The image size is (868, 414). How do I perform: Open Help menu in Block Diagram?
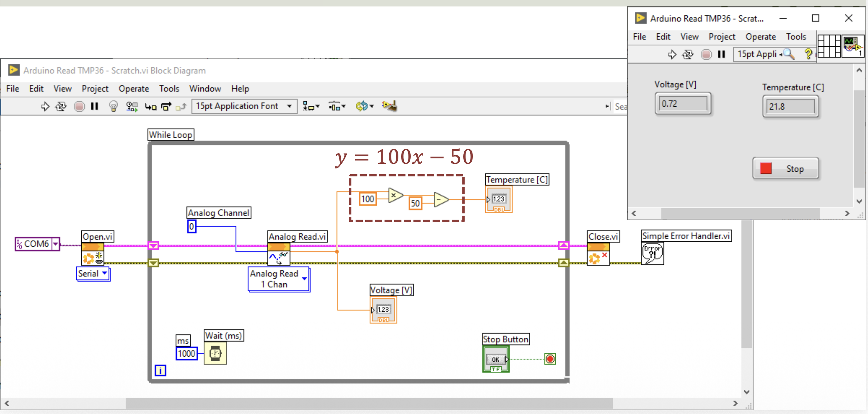click(x=240, y=89)
